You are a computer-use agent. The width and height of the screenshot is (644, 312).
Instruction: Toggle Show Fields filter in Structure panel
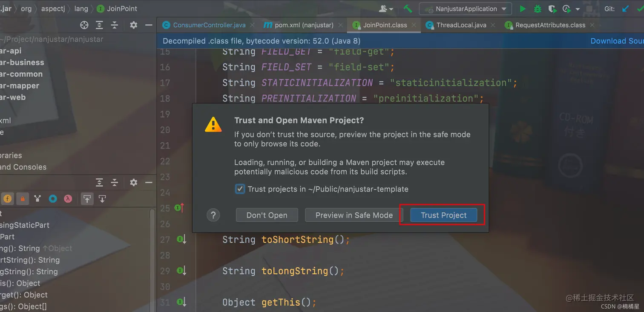click(8, 199)
